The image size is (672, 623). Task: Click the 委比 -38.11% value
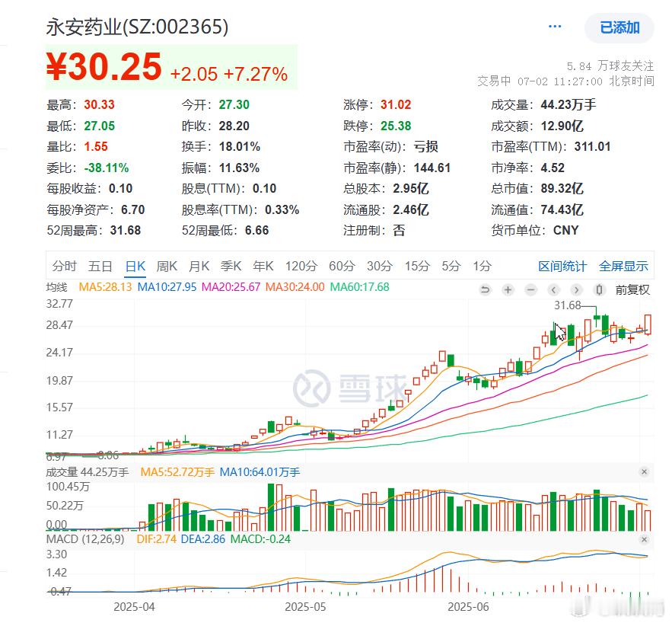(x=107, y=168)
